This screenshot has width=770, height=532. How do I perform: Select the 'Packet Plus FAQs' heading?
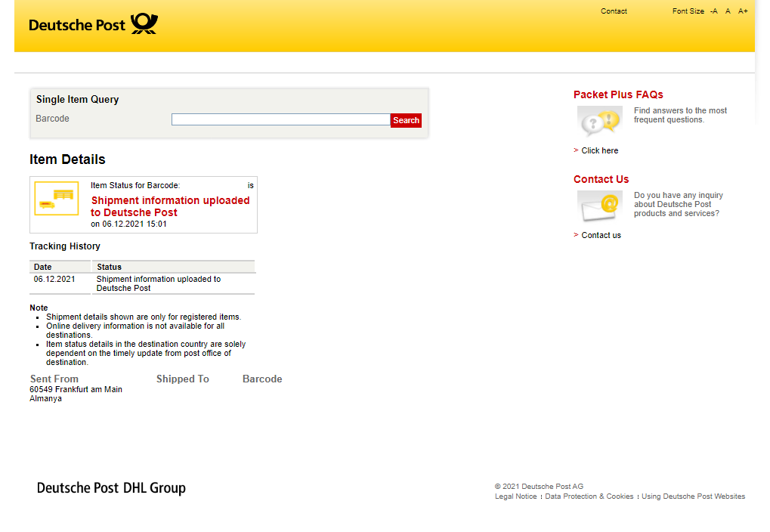click(618, 94)
